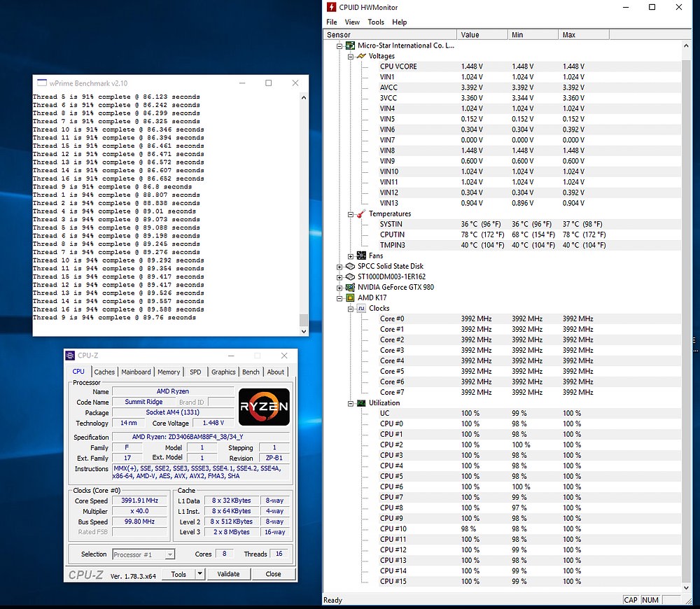Select the CPU tab in CPU-Z

point(78,372)
